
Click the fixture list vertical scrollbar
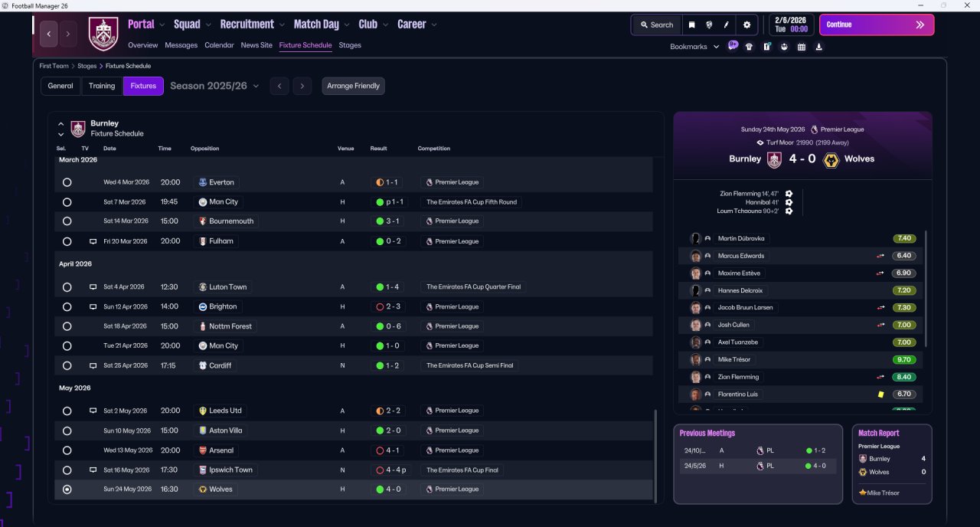[656, 456]
